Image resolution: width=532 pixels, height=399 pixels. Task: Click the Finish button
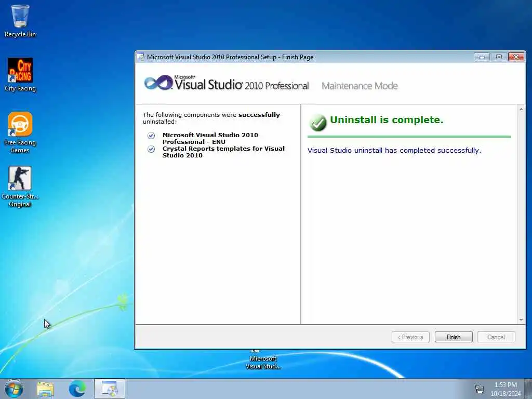453,337
